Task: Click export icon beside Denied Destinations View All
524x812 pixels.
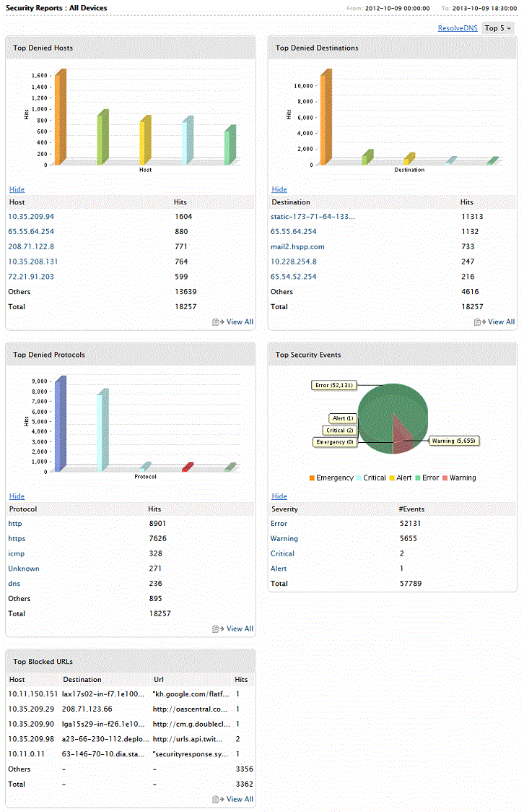Action: (479, 322)
